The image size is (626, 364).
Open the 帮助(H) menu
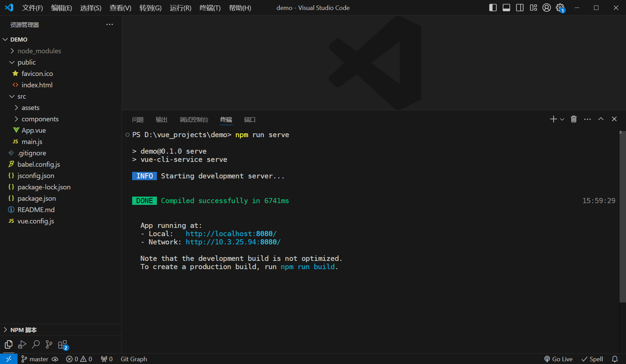(240, 8)
